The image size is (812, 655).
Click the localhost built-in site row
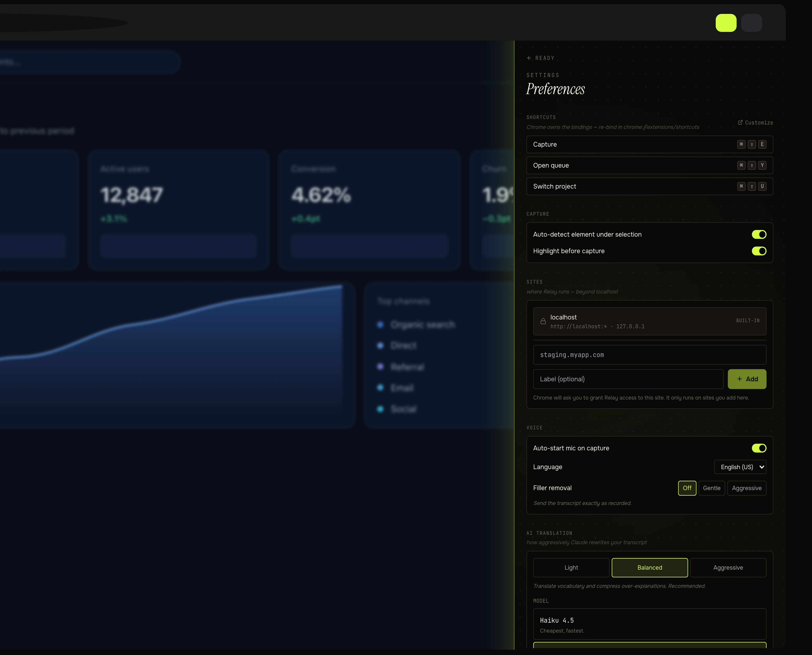tap(650, 322)
